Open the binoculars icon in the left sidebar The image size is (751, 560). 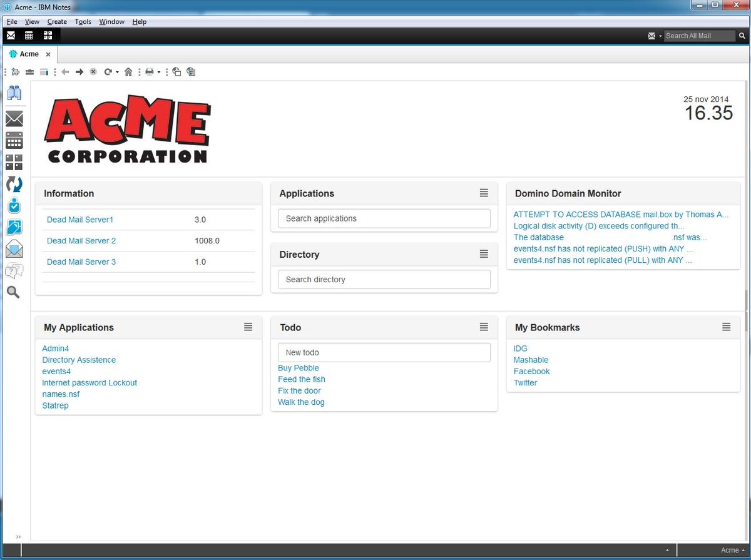(14, 93)
